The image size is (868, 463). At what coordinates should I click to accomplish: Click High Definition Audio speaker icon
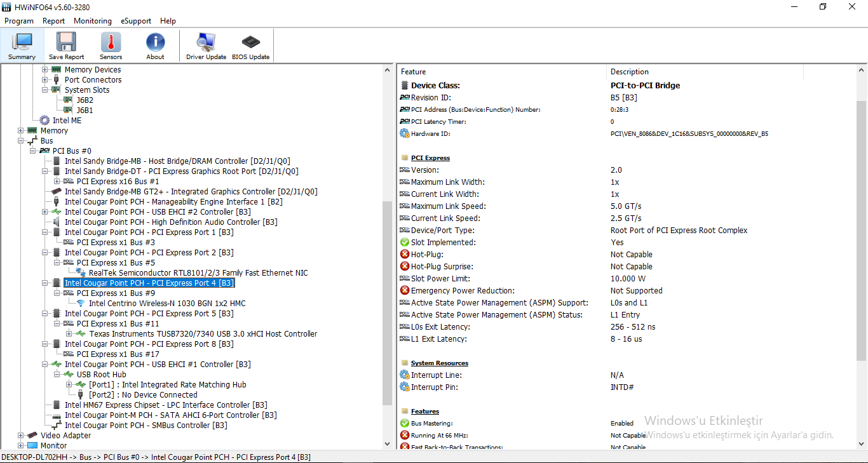click(56, 222)
